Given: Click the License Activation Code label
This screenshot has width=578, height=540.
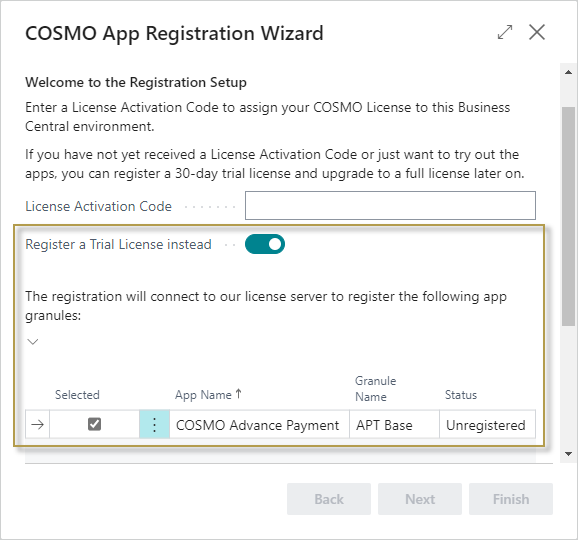Looking at the screenshot, I should [x=98, y=206].
